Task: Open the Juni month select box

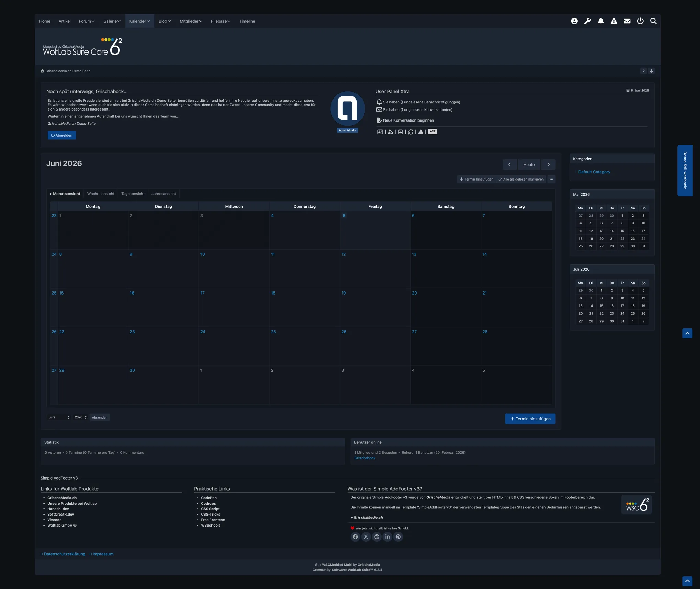Action: coord(59,417)
